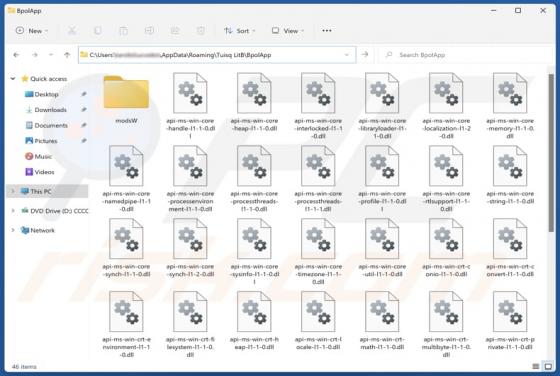Select api-ms-win-core-synch-l1-1-0.dll file icon
Screen dimensions: 560x376
(126, 239)
